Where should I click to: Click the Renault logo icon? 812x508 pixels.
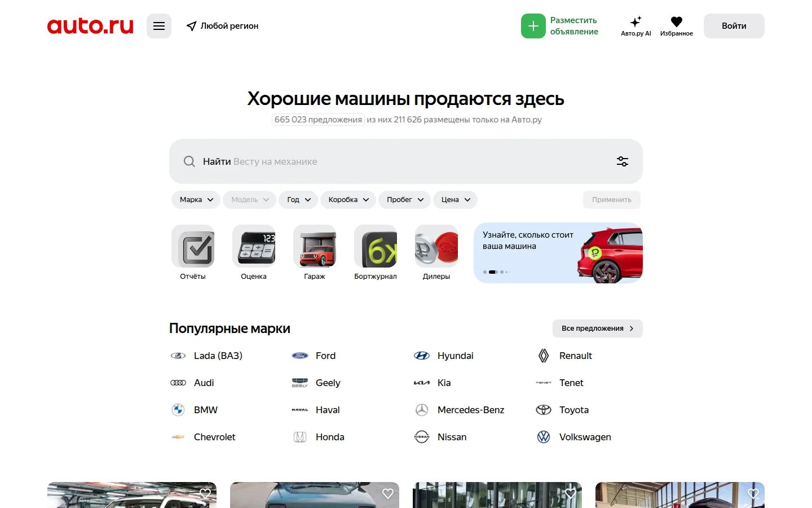544,356
